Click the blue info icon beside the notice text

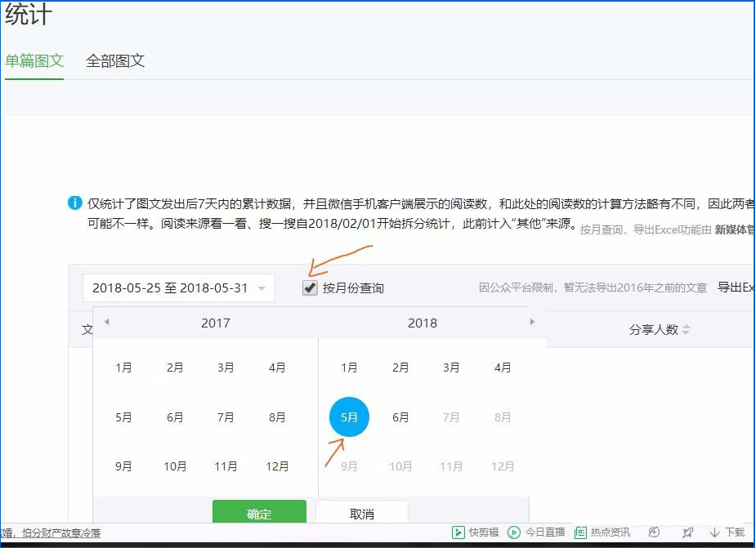pyautogui.click(x=74, y=203)
